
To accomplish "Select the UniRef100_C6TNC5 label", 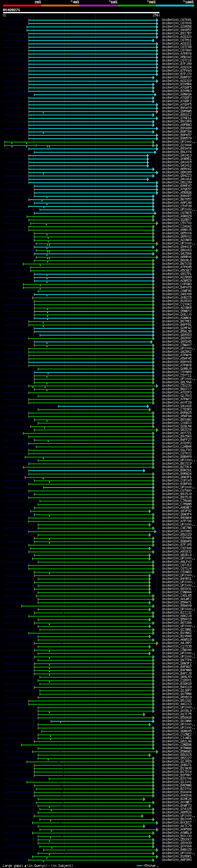I will (x=176, y=213).
